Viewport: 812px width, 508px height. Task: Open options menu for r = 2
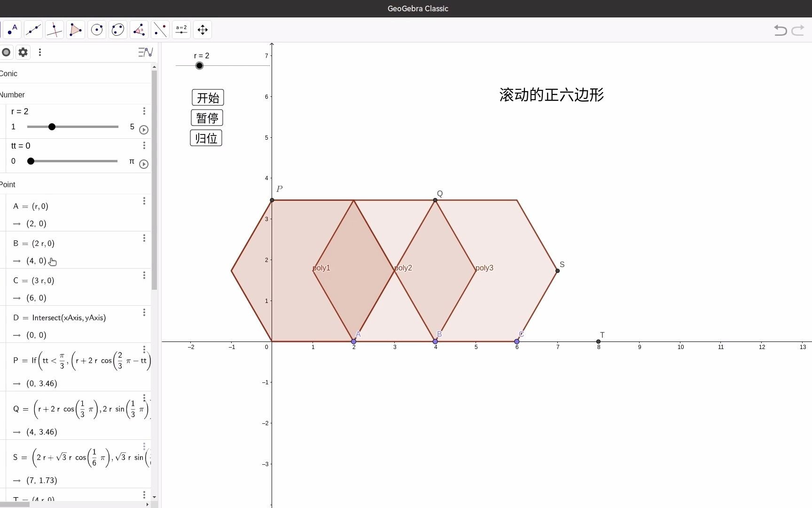(144, 111)
